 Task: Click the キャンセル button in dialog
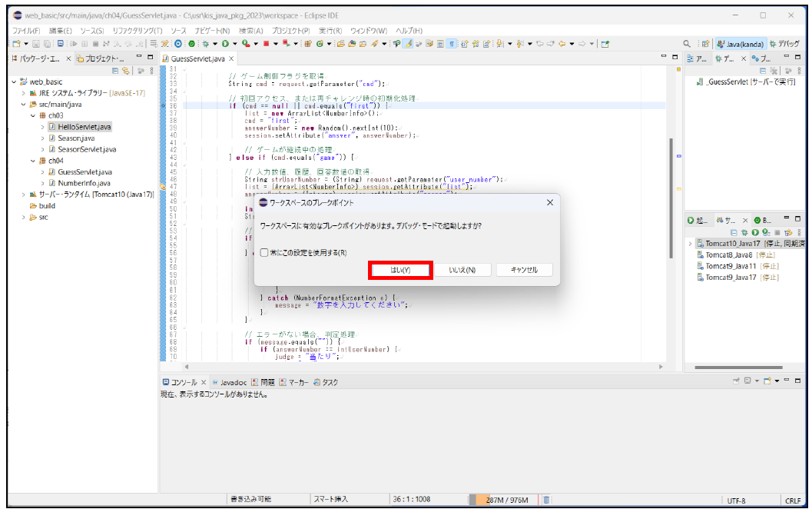pyautogui.click(x=523, y=270)
